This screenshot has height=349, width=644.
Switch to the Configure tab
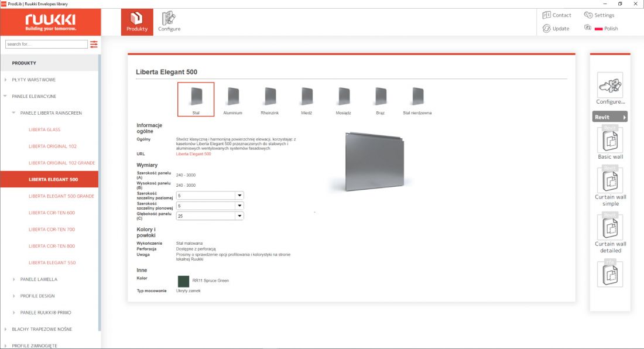[x=169, y=22]
